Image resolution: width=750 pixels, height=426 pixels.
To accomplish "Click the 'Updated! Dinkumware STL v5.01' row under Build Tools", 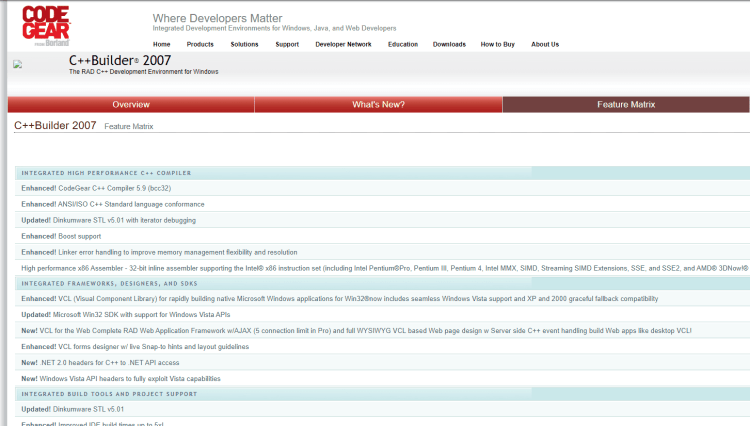I will [383, 409].
